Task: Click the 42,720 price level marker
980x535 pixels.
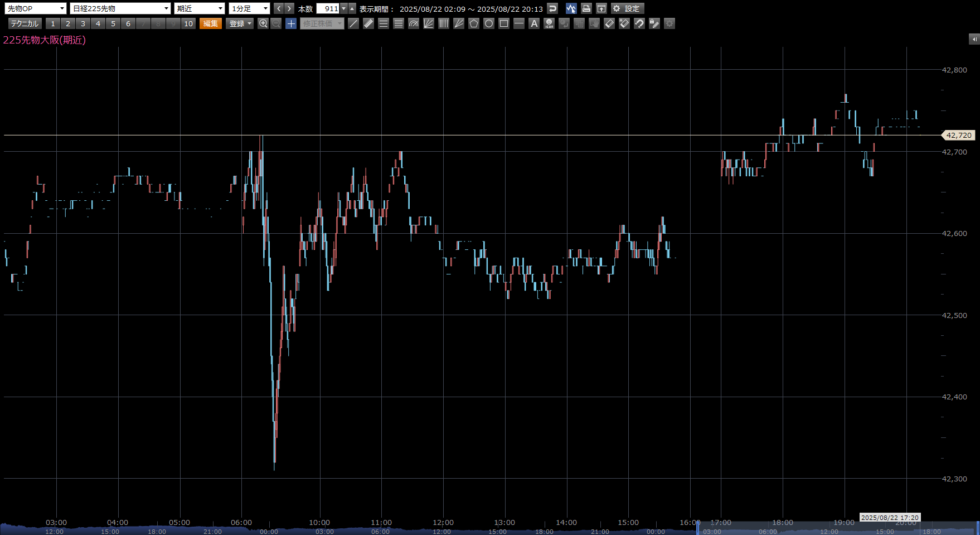Action: 958,135
